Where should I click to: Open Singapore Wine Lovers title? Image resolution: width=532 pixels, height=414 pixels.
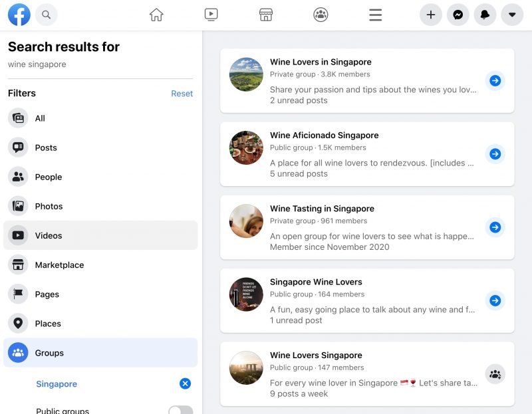[316, 282]
